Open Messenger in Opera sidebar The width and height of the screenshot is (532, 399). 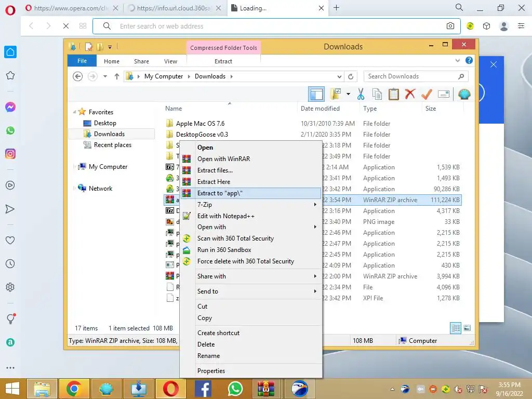10,107
